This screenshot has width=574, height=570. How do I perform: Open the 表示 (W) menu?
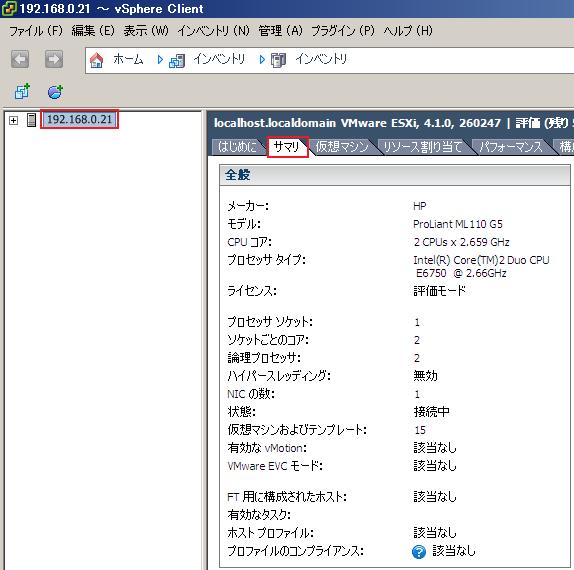[x=146, y=30]
